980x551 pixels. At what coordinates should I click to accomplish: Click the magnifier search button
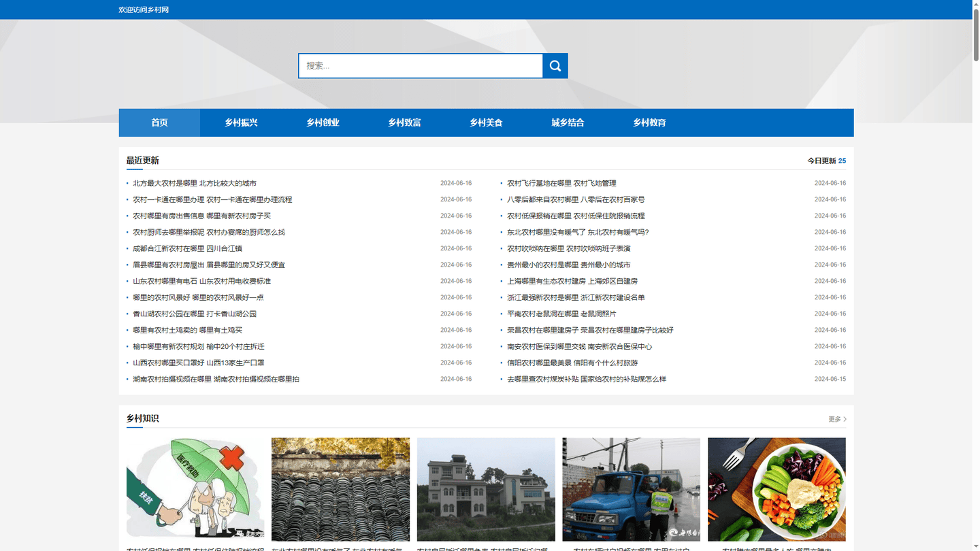(x=555, y=66)
